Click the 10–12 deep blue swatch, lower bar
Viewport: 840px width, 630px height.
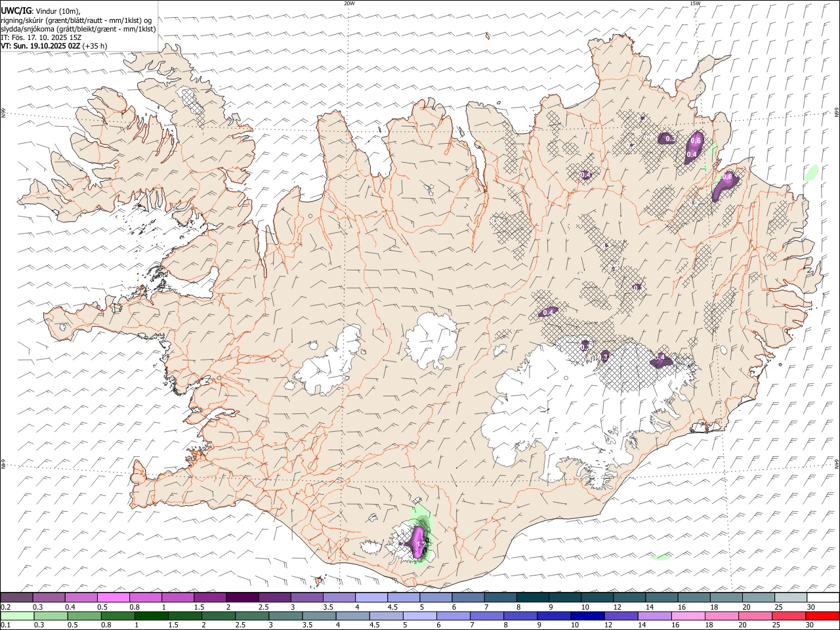click(587, 616)
